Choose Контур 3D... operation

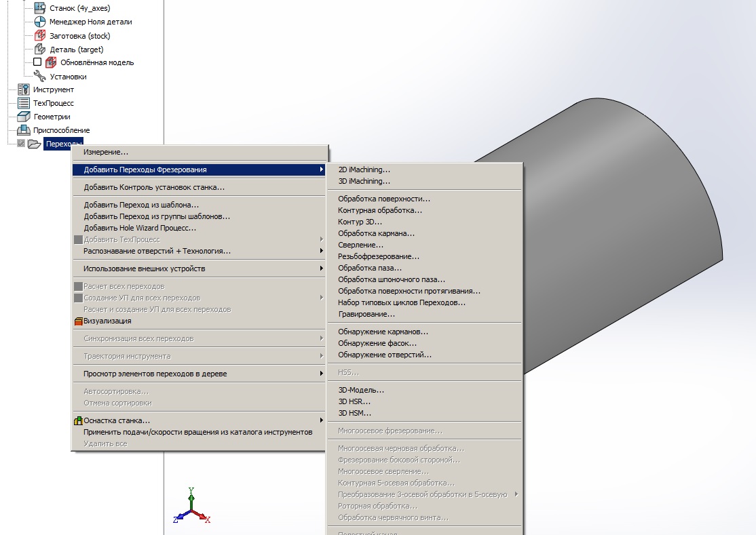coord(424,222)
